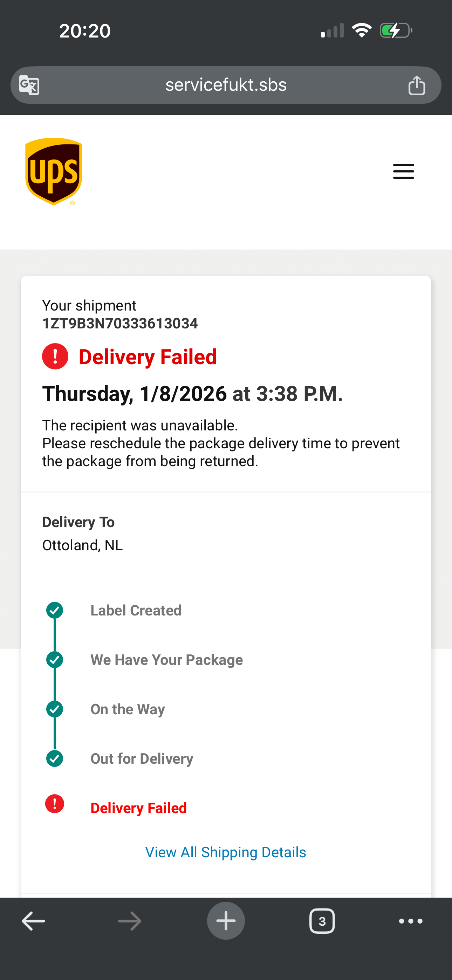Click the red Delivery Failed alert icon in header
452x980 pixels.
[x=55, y=356]
